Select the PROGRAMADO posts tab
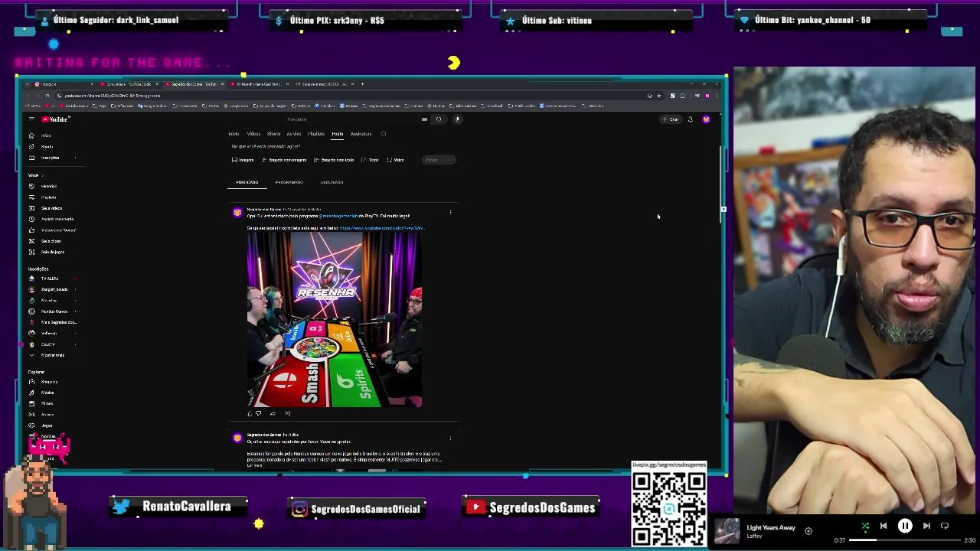980x551 pixels. tap(289, 182)
